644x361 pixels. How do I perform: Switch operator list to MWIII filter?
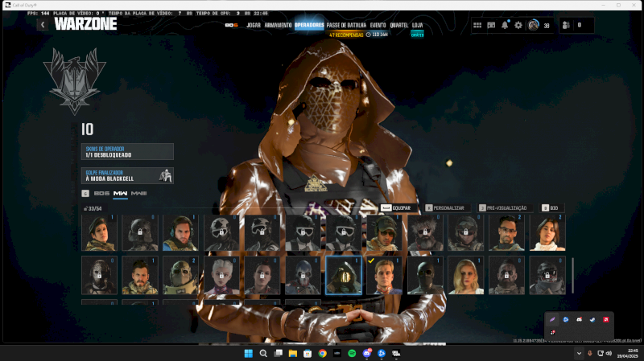point(138,193)
